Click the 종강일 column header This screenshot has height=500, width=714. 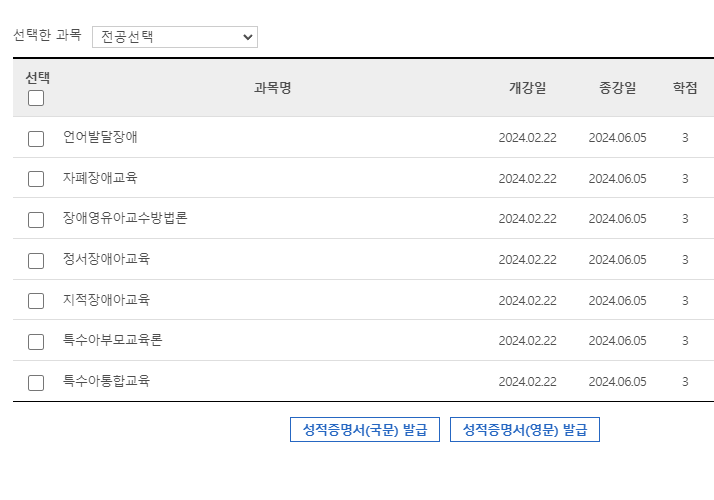pos(617,88)
